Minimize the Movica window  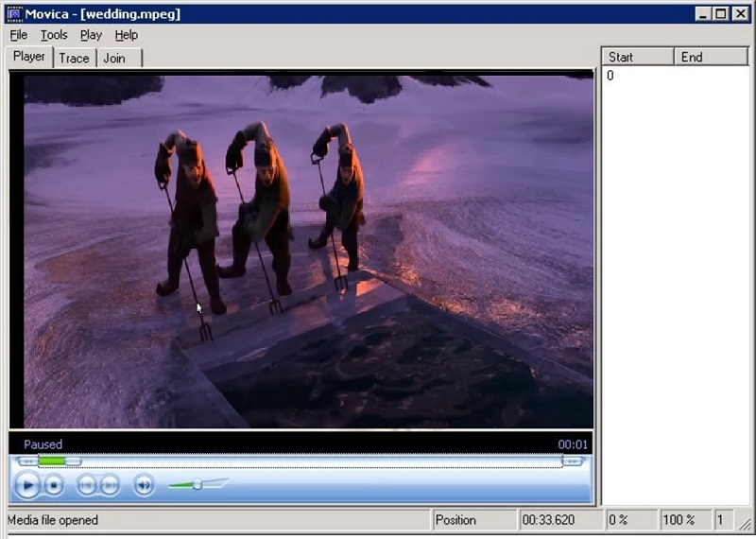coord(703,13)
